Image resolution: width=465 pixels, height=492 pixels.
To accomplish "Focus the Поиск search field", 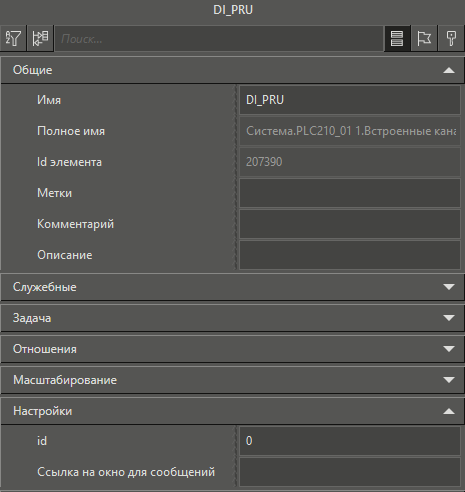I will 219,39.
